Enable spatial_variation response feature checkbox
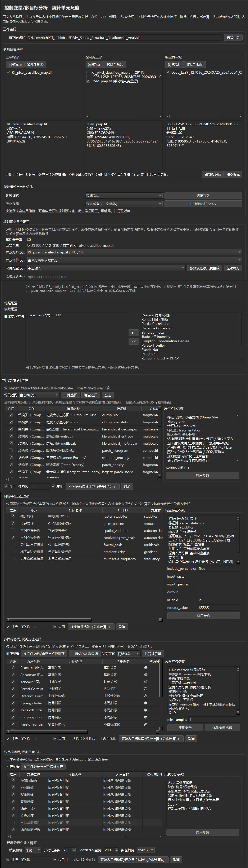 pyautogui.click(x=13, y=531)
